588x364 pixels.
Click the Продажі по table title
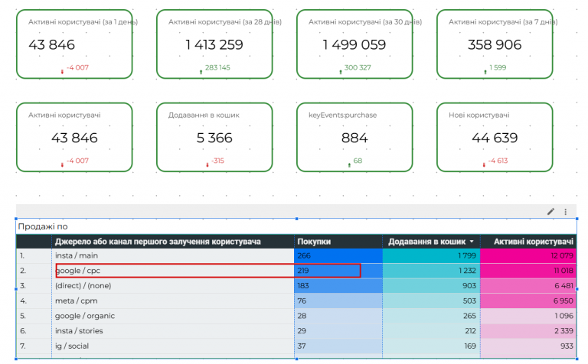[x=43, y=226]
